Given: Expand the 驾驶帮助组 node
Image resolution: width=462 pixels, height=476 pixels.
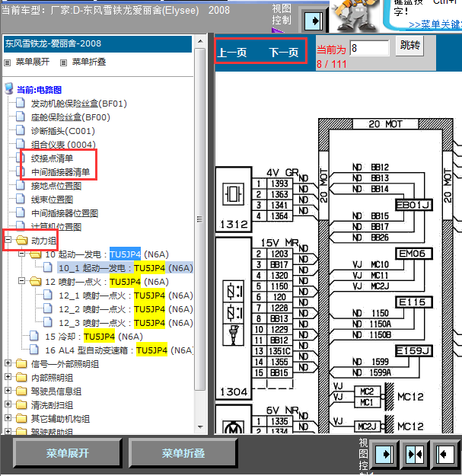Looking at the screenshot, I should point(8,431).
